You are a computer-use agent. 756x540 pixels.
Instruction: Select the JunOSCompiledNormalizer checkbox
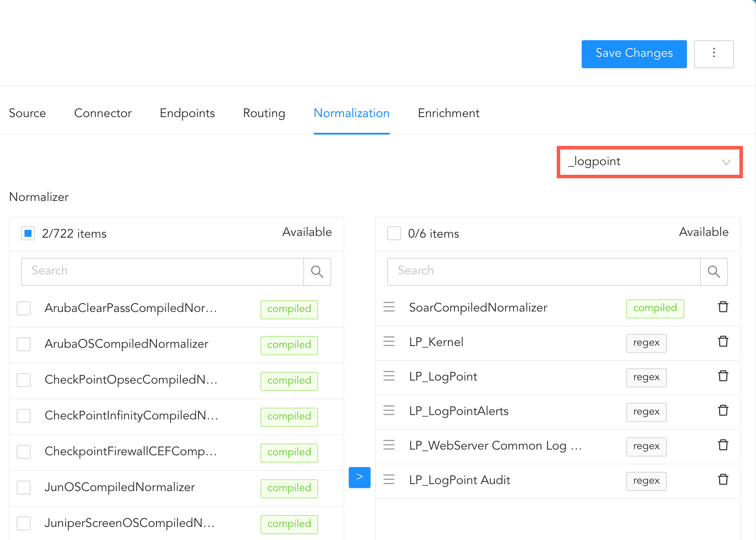point(24,488)
